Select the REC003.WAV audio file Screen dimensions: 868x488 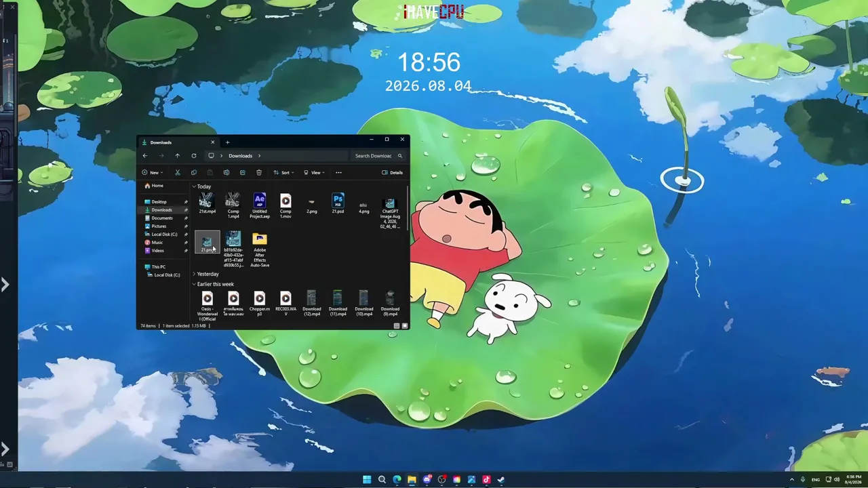(285, 303)
